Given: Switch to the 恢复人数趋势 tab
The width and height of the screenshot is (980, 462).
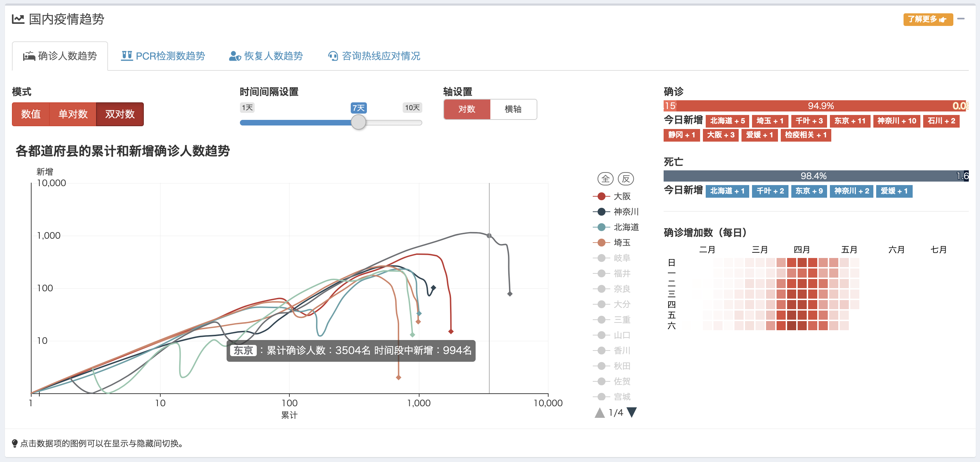Looking at the screenshot, I should (x=266, y=56).
